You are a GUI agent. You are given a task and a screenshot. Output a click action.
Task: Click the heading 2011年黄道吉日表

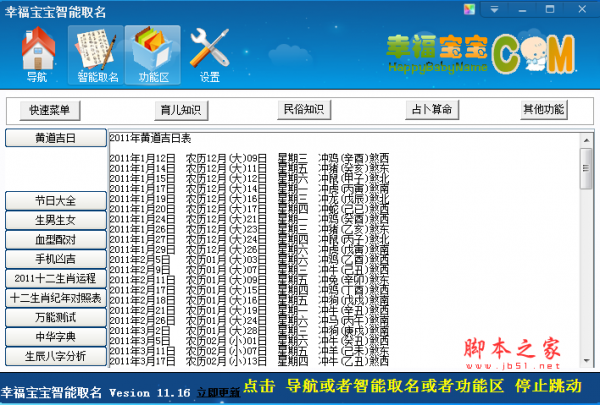(150, 138)
